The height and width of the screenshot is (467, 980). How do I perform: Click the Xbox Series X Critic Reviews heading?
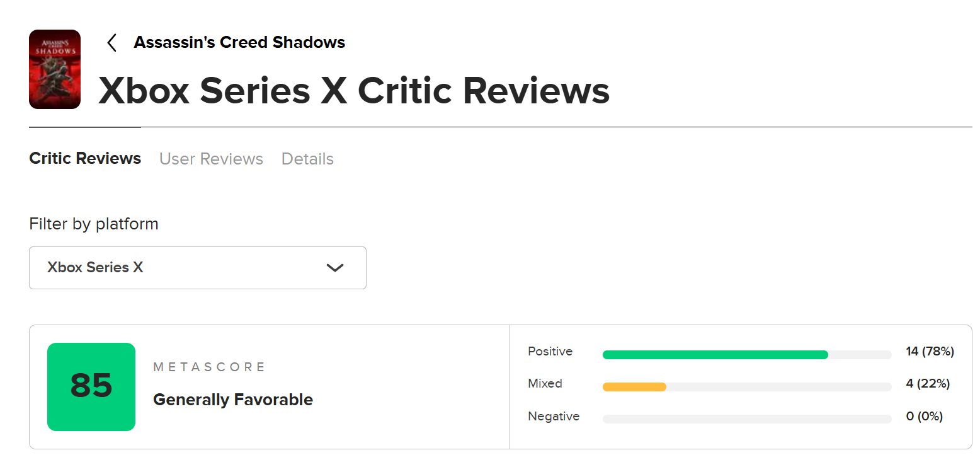point(354,91)
